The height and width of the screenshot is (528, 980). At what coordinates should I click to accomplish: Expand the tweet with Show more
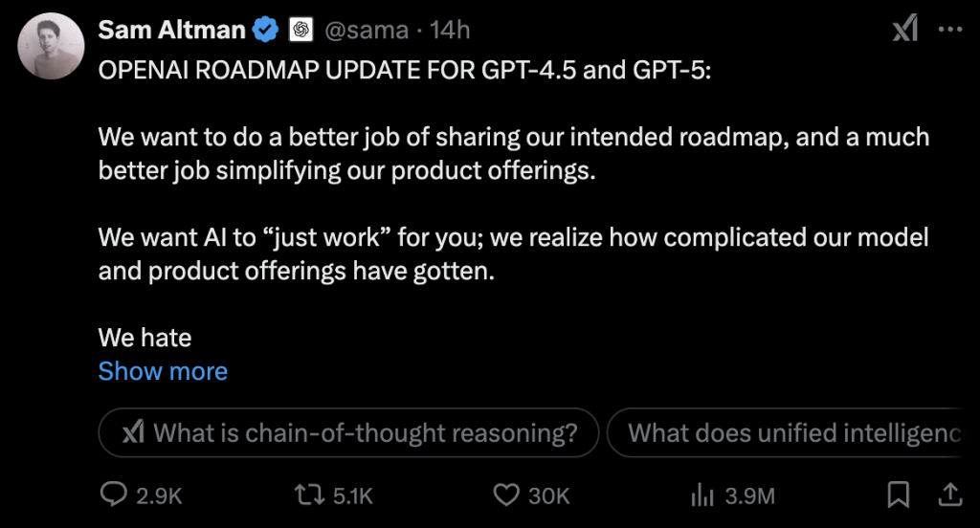pos(163,371)
